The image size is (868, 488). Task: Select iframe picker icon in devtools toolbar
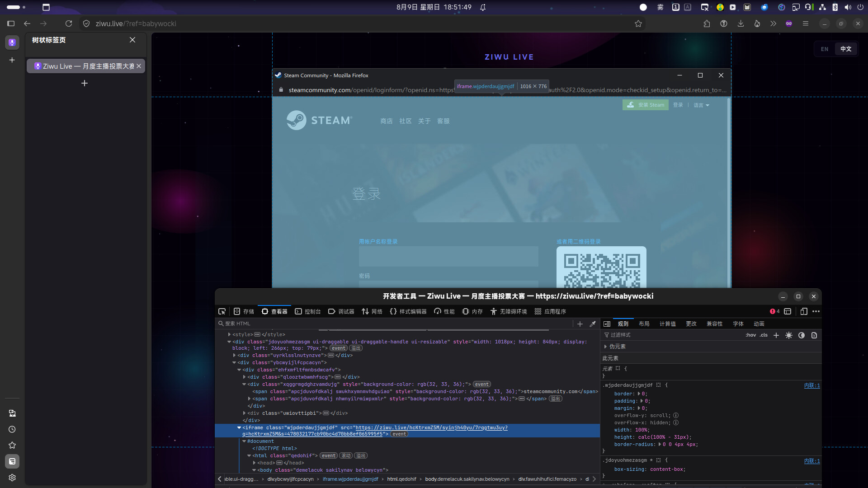788,311
